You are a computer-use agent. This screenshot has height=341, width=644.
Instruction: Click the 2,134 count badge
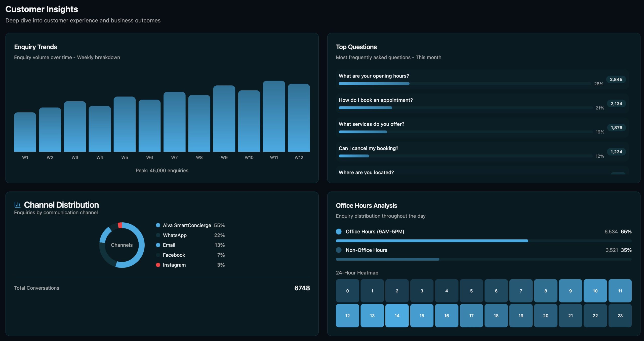[x=616, y=104]
